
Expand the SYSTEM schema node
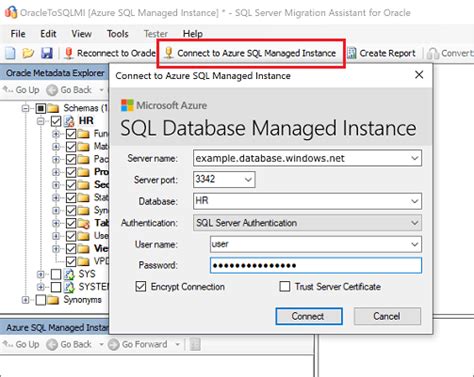coord(41,287)
